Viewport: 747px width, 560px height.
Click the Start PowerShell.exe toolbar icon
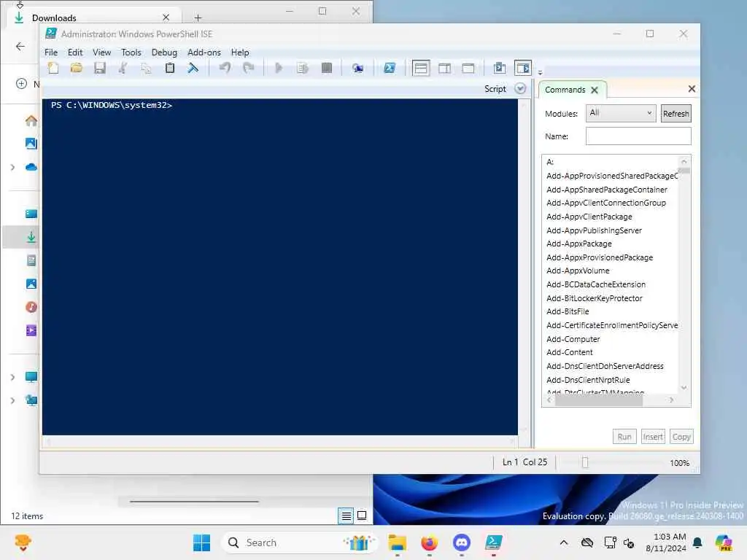(390, 68)
